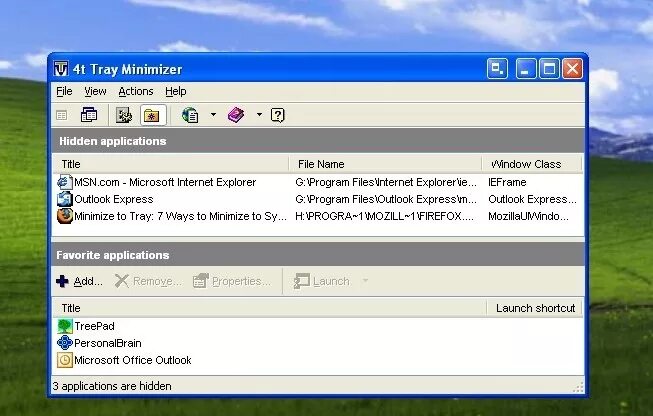Screen dimensions: 653x416
Task: Maximize the 4t Tray Minimizer window
Action: [549, 69]
